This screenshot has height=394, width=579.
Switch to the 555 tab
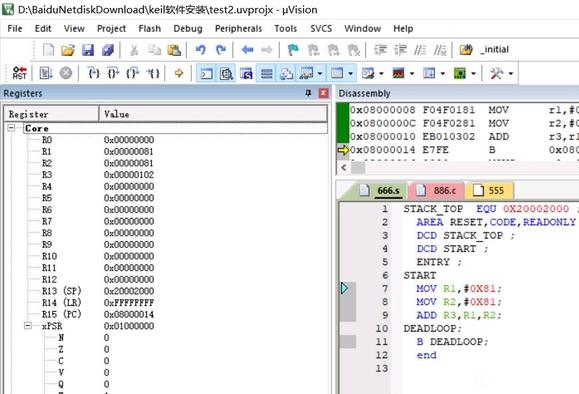pos(490,191)
